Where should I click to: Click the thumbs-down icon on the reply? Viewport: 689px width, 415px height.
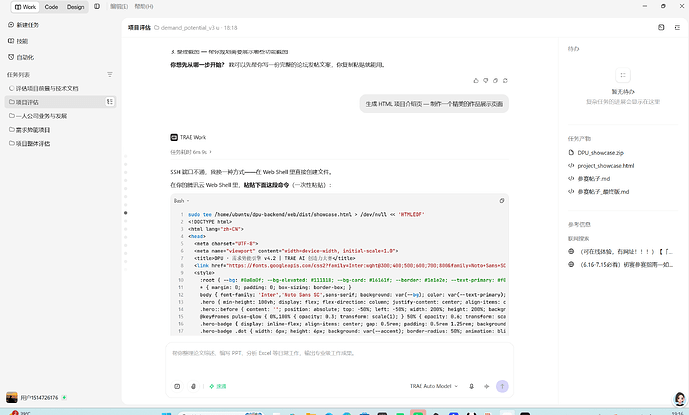click(486, 80)
